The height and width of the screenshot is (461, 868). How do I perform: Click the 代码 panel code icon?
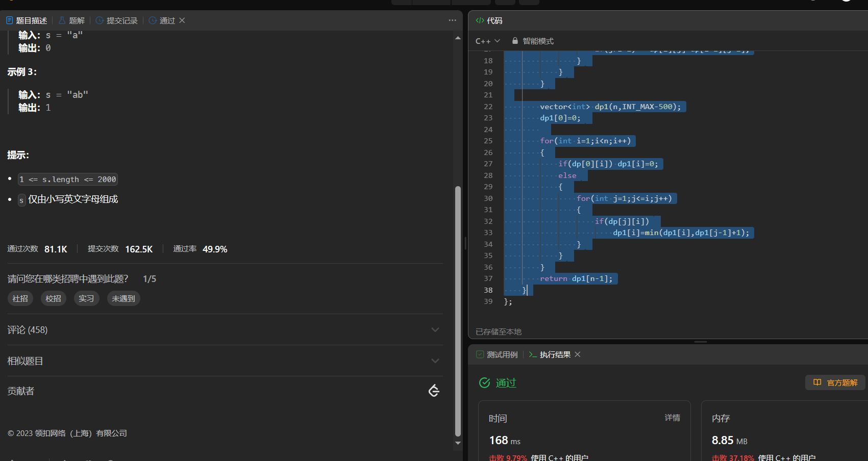tap(480, 20)
